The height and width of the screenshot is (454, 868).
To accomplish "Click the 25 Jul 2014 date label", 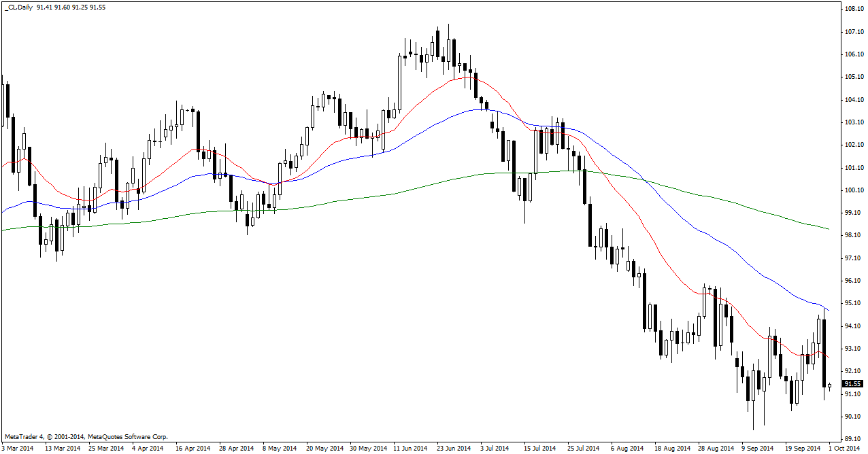I will pos(584,449).
